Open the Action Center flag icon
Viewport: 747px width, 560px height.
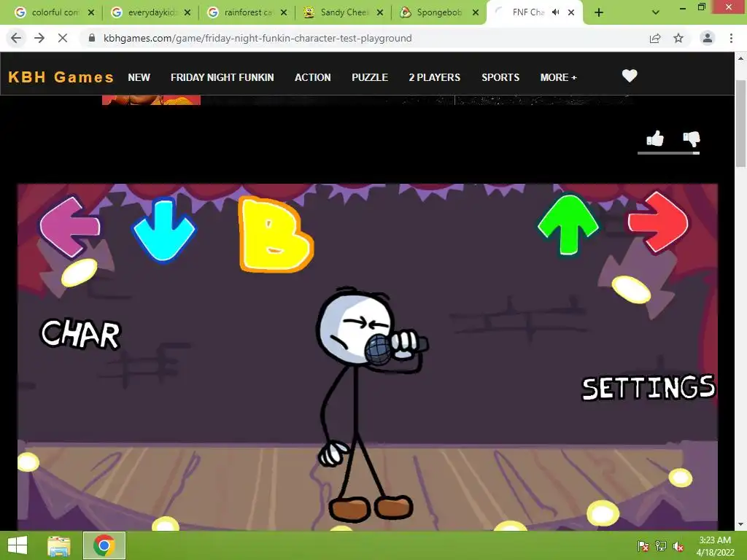coord(643,546)
